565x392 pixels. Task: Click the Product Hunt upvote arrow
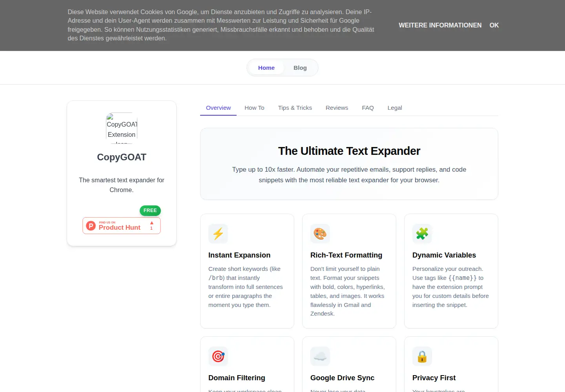pos(151,223)
